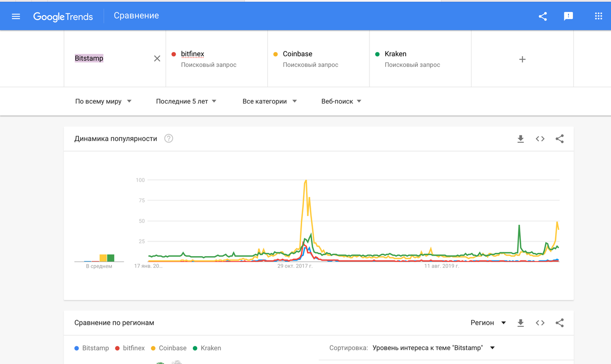Open the 'Последние 5 лет' period dropdown
Image resolution: width=611 pixels, height=364 pixels.
(186, 101)
